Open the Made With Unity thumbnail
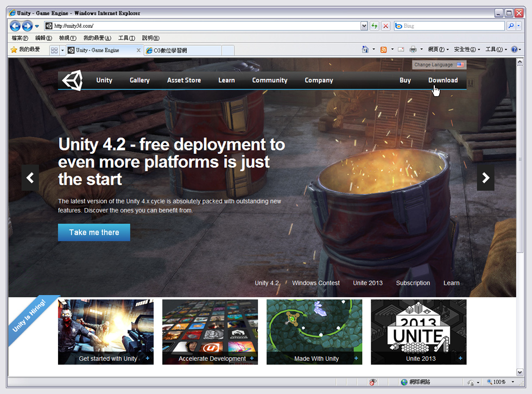This screenshot has width=532, height=394. [x=314, y=332]
